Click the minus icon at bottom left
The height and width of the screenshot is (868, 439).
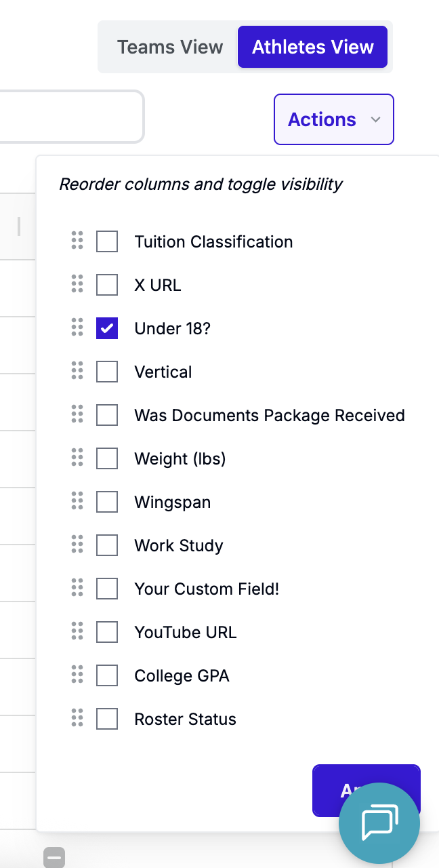pyautogui.click(x=54, y=857)
